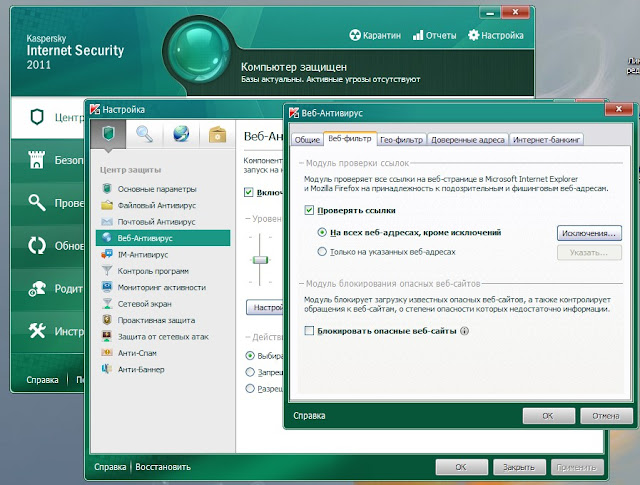Select magnifier Проверка icon in main sidebar
This screenshot has width=640, height=485.
37,202
